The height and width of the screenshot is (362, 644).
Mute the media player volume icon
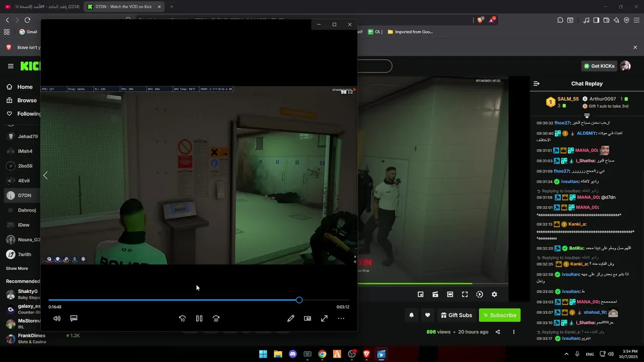coord(57,318)
